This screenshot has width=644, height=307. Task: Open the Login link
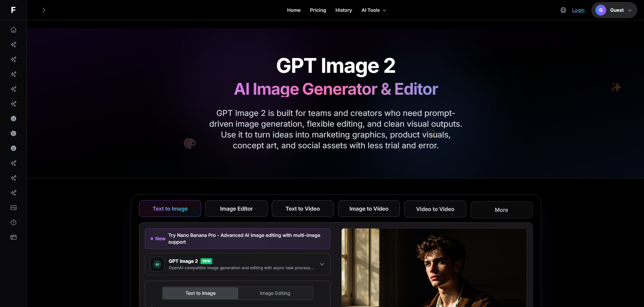click(579, 10)
